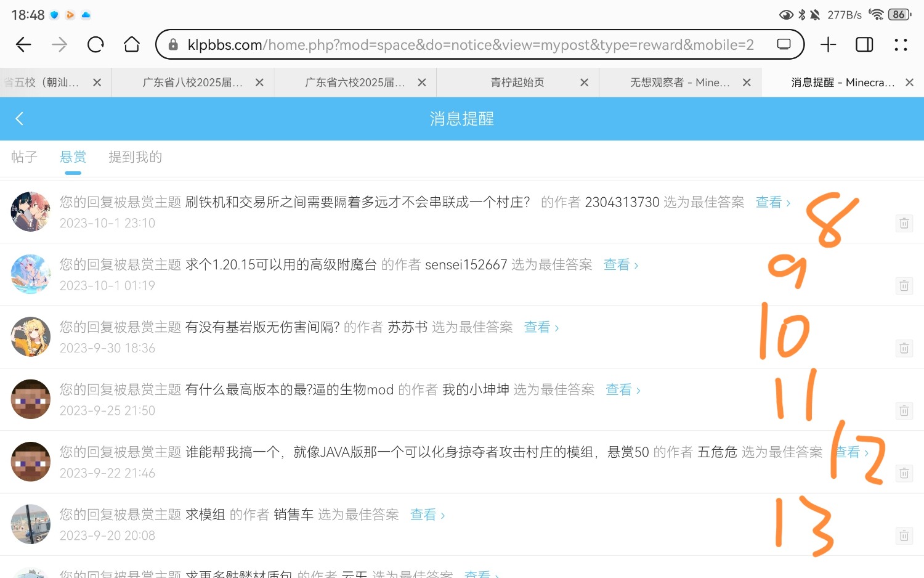Open the browser four-dot menu

901,44
